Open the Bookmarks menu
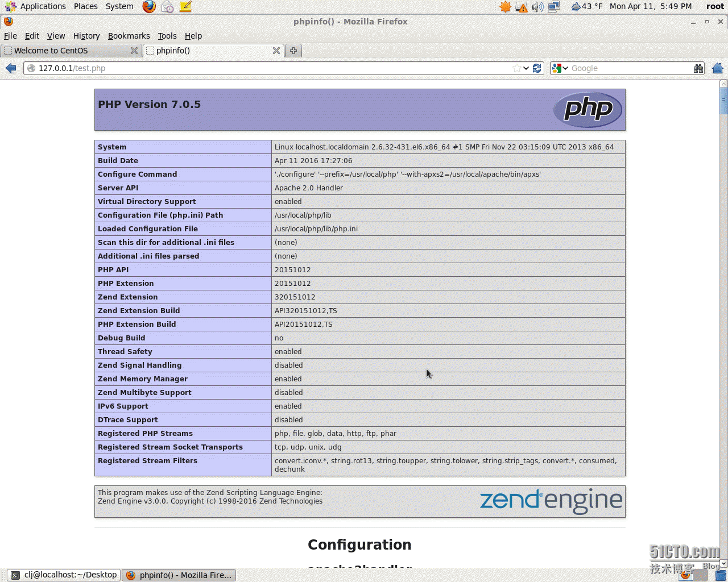The height and width of the screenshot is (582, 728). click(x=129, y=36)
